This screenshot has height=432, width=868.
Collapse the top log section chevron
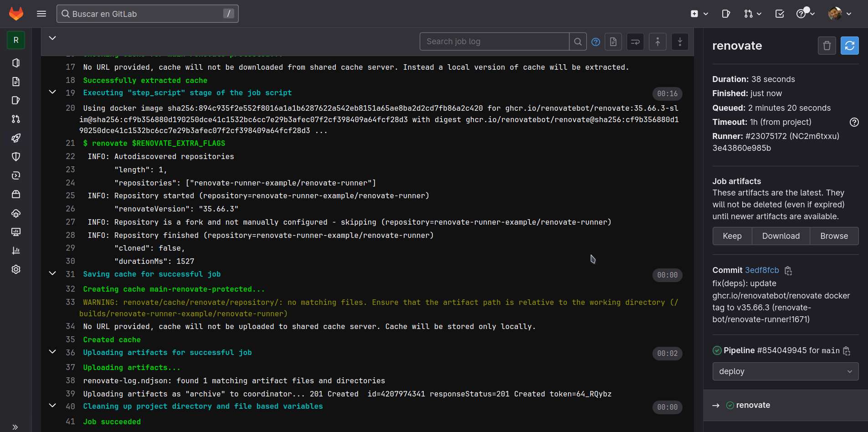tap(52, 38)
